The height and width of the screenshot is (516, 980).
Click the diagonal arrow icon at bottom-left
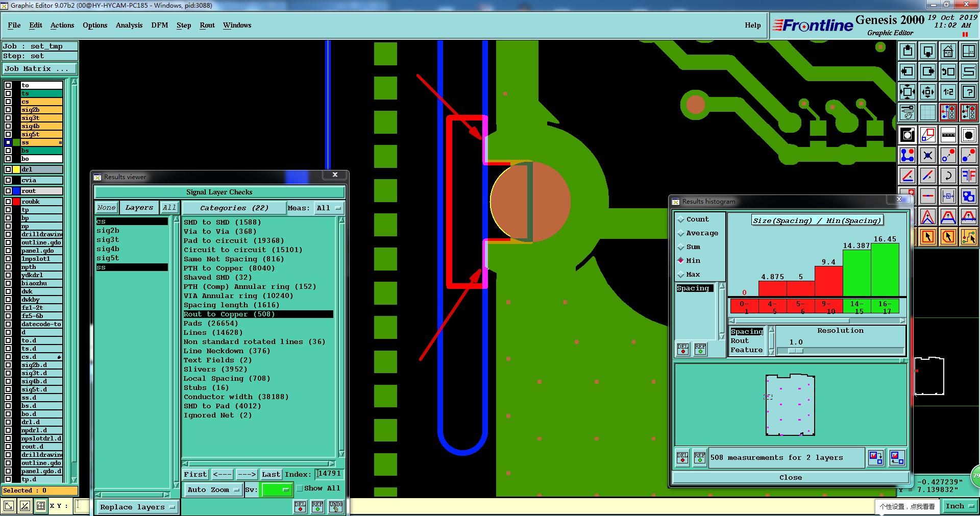(x=9, y=506)
